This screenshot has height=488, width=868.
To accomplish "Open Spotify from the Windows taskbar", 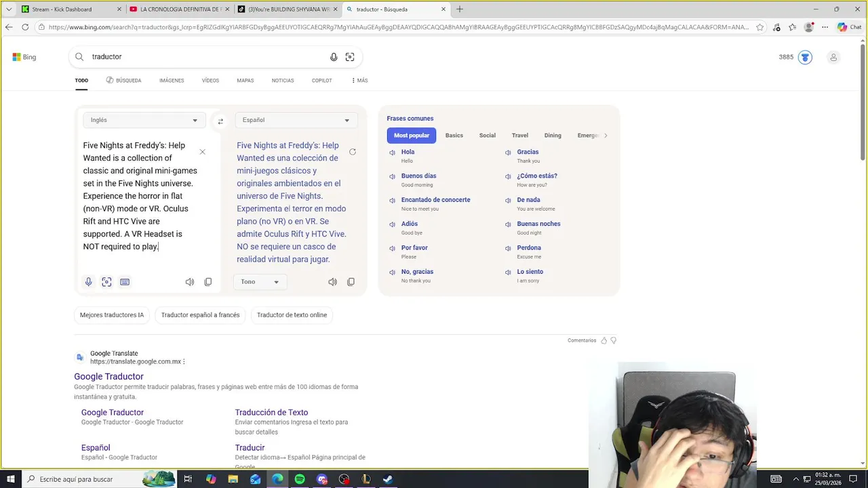I will tap(300, 479).
